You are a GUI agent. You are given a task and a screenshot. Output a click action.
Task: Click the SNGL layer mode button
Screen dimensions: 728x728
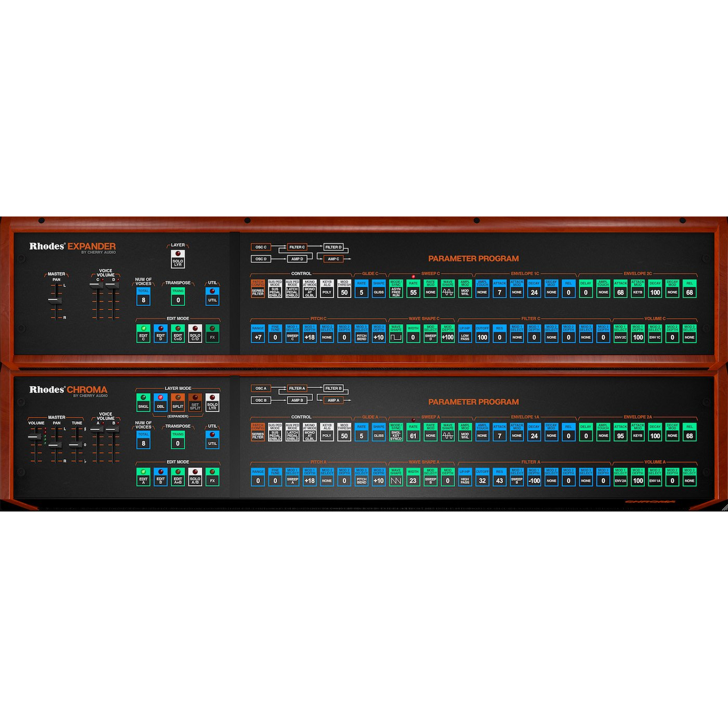coord(144,403)
